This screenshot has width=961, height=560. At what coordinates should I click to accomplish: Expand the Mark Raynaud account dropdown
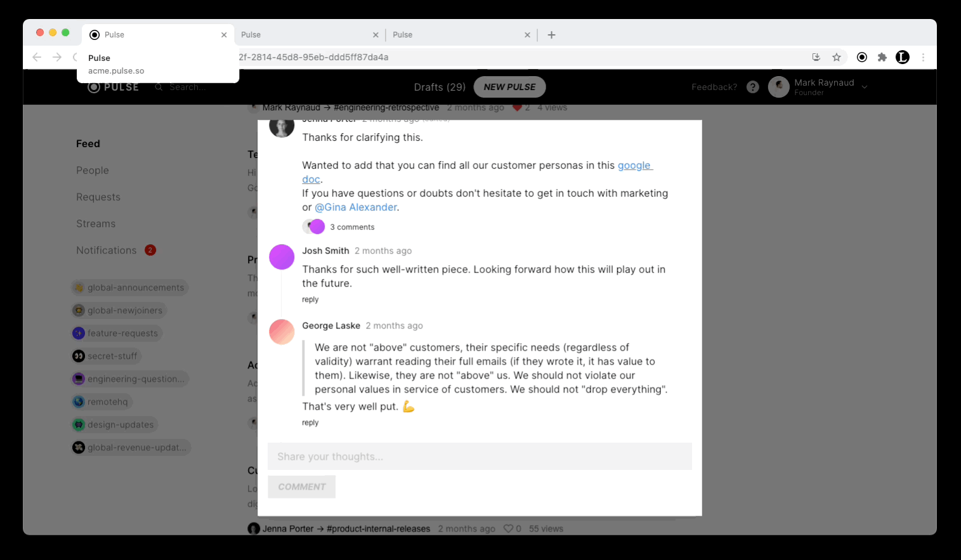[x=865, y=87]
